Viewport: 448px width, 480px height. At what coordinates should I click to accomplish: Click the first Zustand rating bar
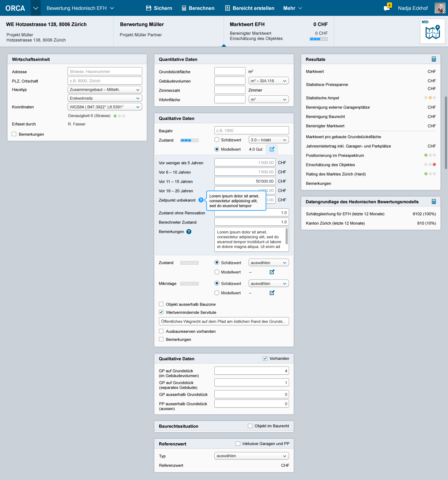(x=189, y=140)
